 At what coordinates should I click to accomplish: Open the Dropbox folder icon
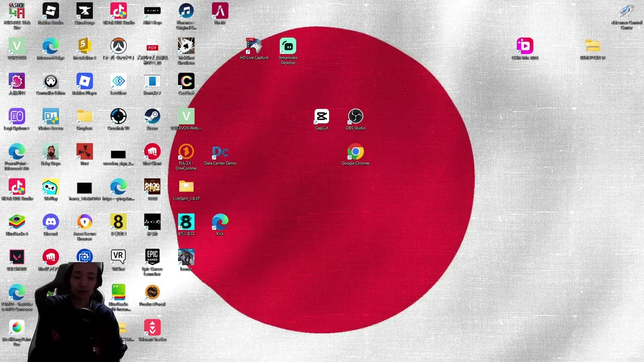[85, 117]
